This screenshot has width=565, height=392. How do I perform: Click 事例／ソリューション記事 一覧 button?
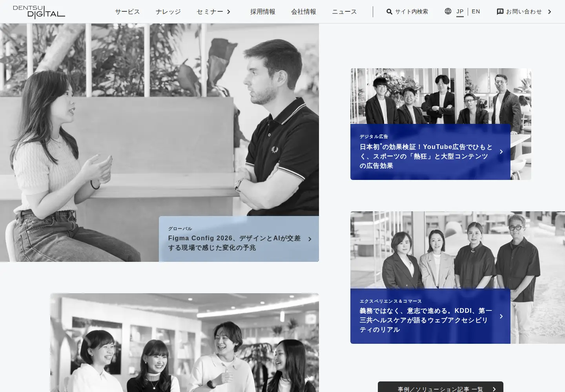tap(441, 387)
